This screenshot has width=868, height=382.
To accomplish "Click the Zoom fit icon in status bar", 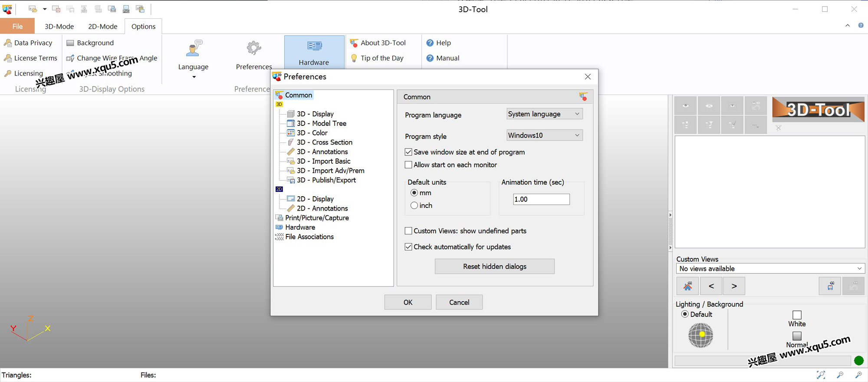I will click(x=821, y=375).
